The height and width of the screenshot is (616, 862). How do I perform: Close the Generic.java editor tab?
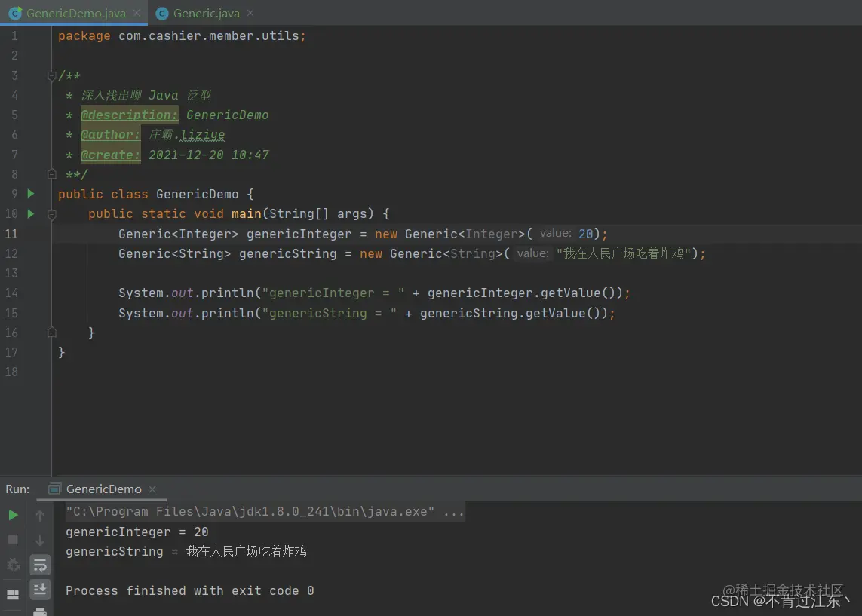pos(250,13)
